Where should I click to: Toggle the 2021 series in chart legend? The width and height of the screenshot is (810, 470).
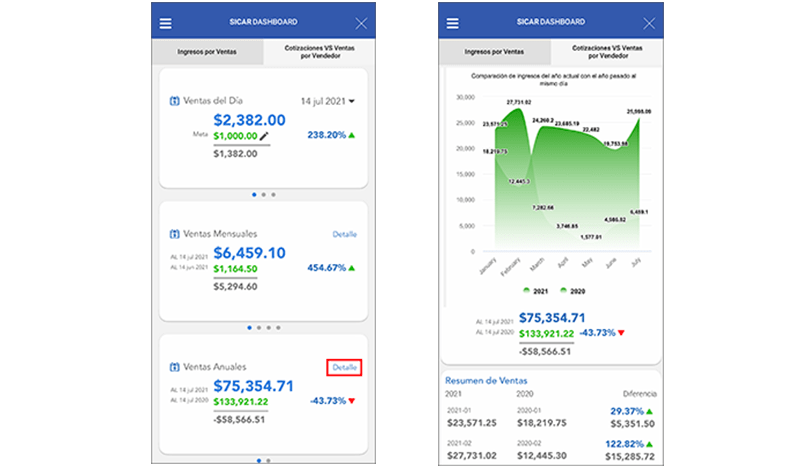pos(533,290)
